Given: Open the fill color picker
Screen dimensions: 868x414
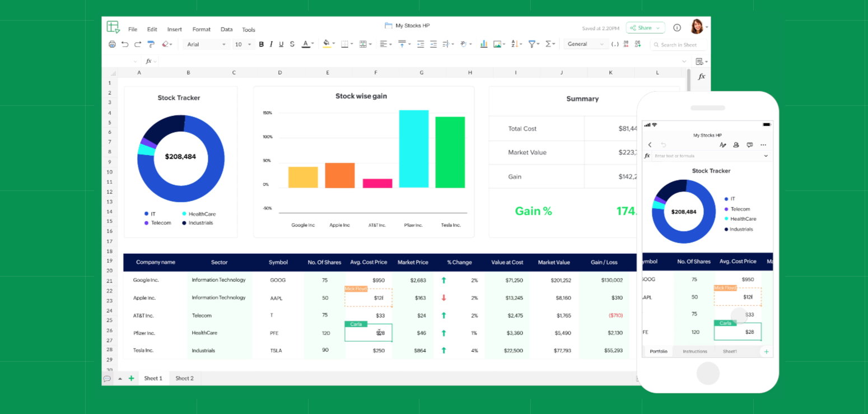Looking at the screenshot, I should [x=328, y=44].
